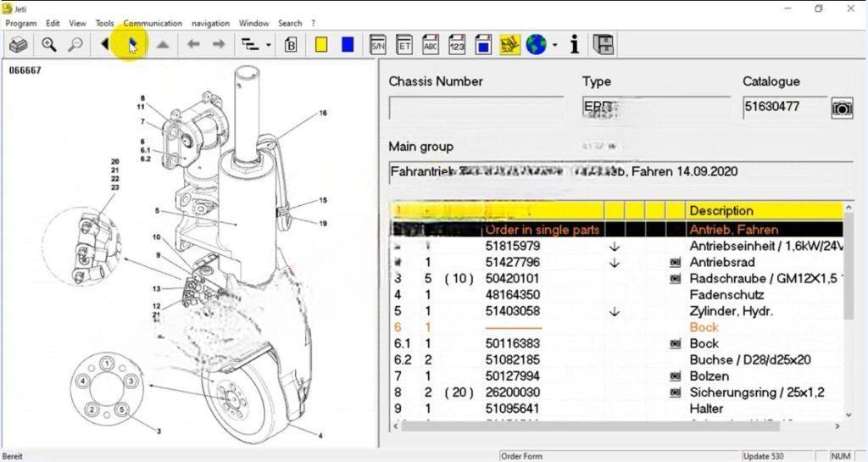The width and height of the screenshot is (868, 462).
Task: Click in the Chassis Number input field
Action: point(476,109)
